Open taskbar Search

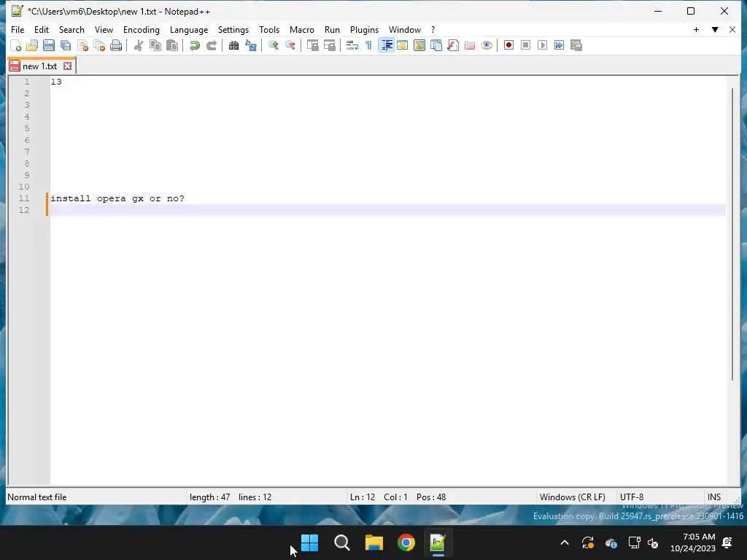pos(342,542)
